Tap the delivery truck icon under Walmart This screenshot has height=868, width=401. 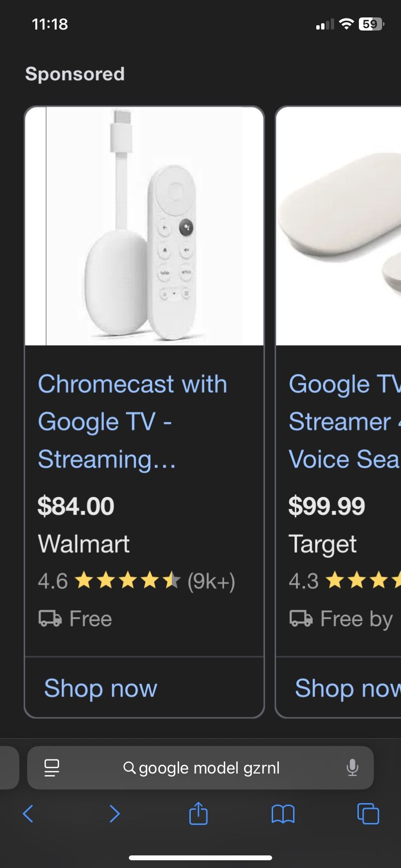pos(50,619)
